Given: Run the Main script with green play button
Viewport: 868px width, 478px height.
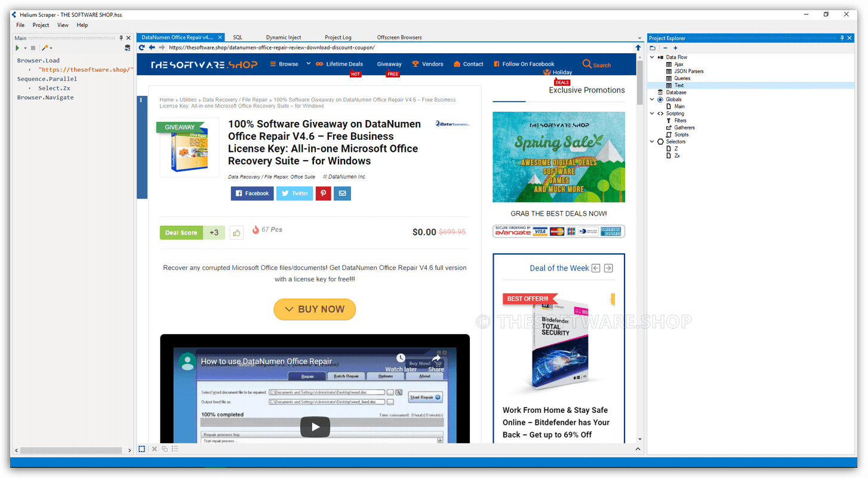Looking at the screenshot, I should (x=17, y=48).
